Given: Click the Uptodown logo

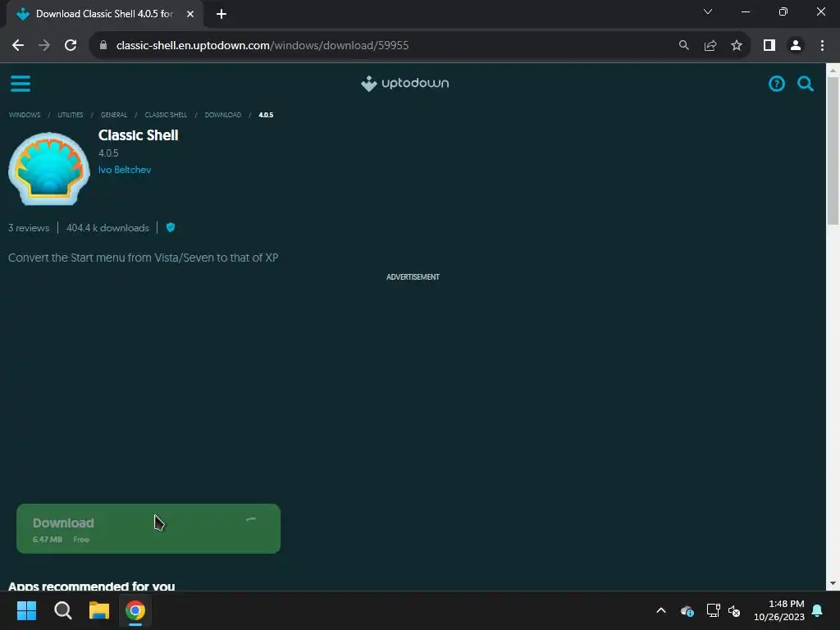Looking at the screenshot, I should click(x=405, y=84).
